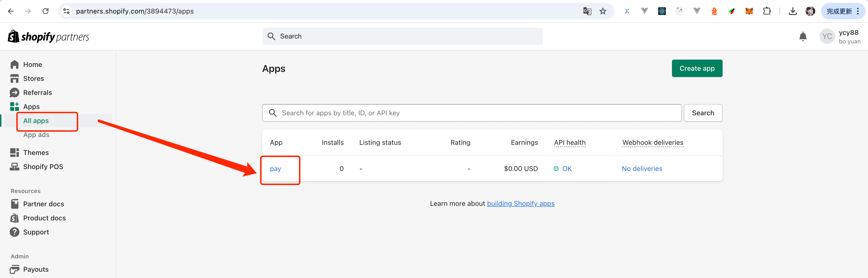868x278 pixels.
Task: Click the Themes sidebar icon
Action: pos(15,153)
